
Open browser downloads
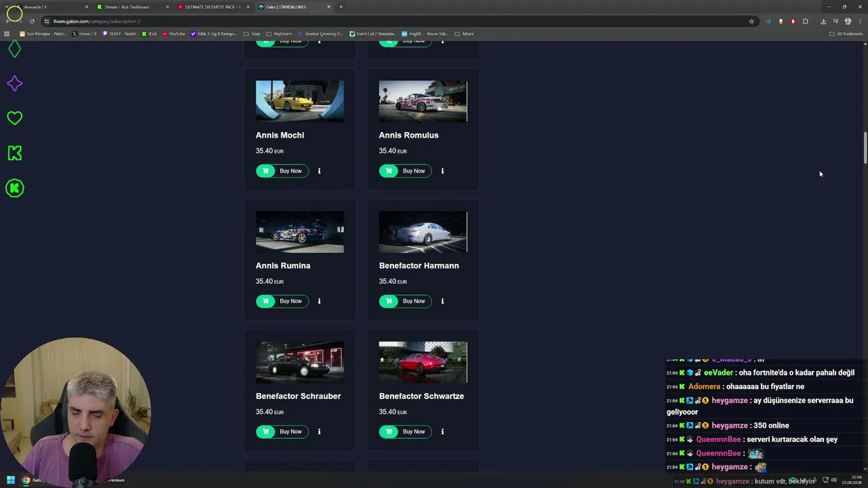(823, 21)
